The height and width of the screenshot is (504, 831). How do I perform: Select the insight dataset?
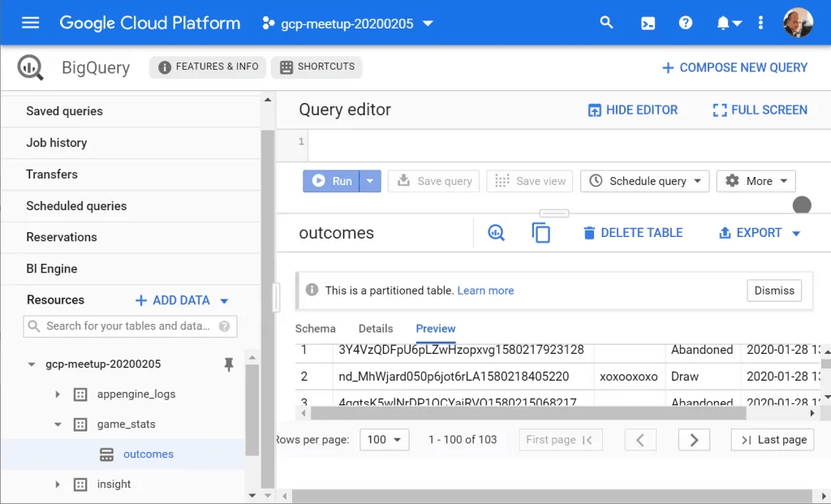[114, 485]
